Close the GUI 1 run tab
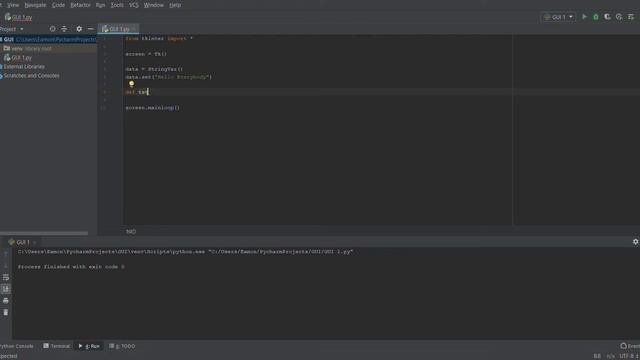The width and height of the screenshot is (640, 360). [x=35, y=242]
